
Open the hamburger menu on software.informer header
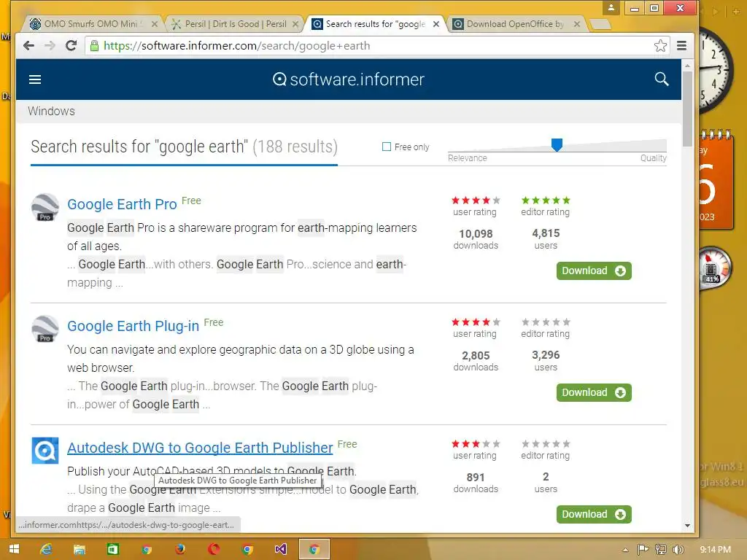coord(35,79)
